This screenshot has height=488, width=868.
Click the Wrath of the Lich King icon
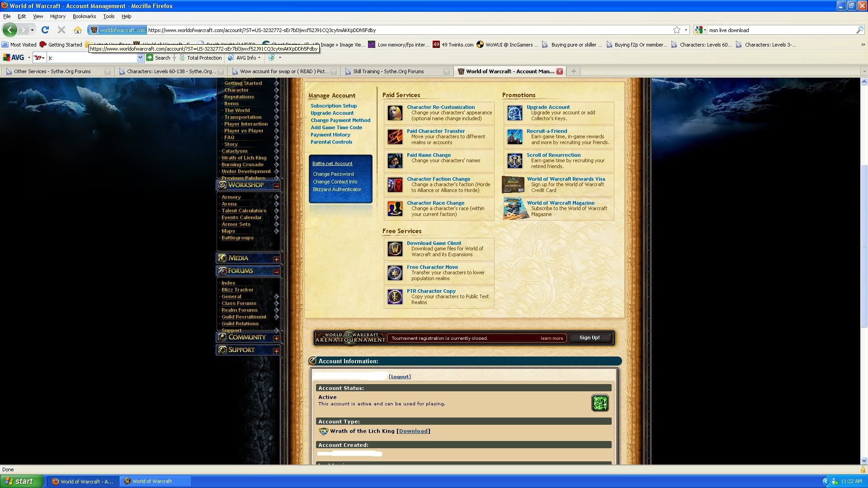coord(323,431)
